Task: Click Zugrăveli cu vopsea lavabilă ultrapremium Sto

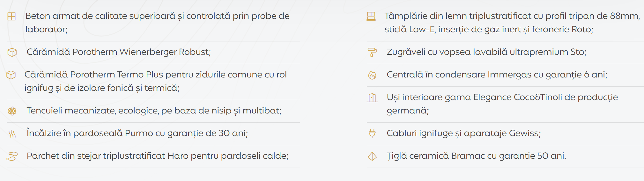Action: tap(486, 52)
